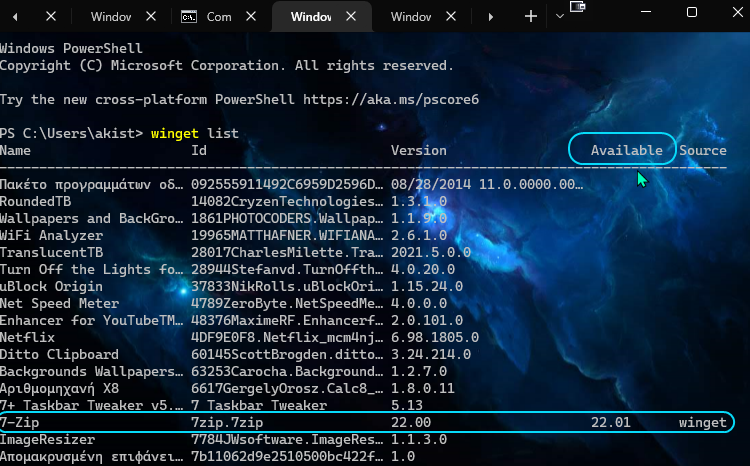Click the 'Source' column header

703,151
